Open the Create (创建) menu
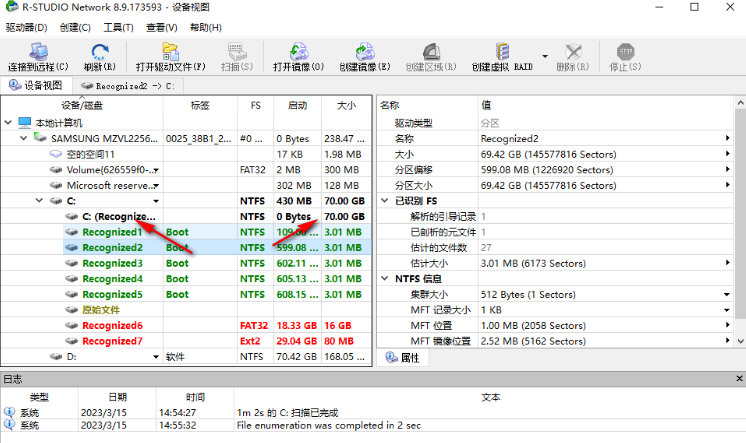Viewport: 746px width, 443px height. (x=75, y=28)
